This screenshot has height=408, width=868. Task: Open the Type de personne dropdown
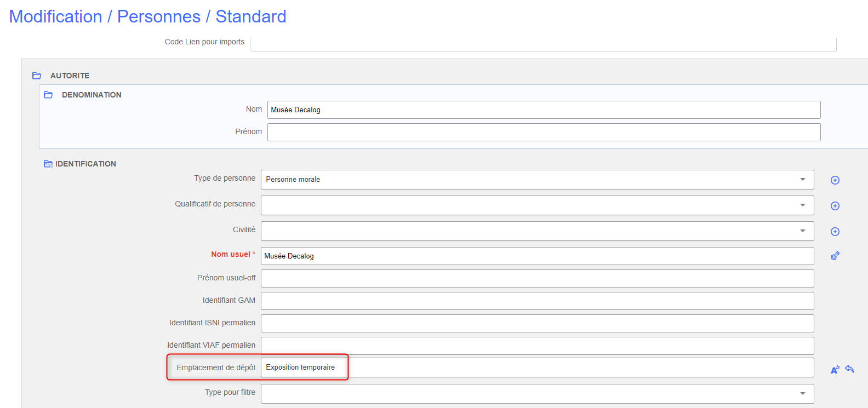(537, 180)
